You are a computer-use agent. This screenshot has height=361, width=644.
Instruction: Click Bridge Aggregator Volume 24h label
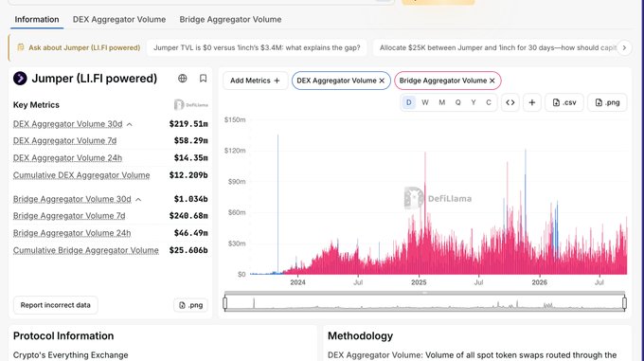(72, 233)
